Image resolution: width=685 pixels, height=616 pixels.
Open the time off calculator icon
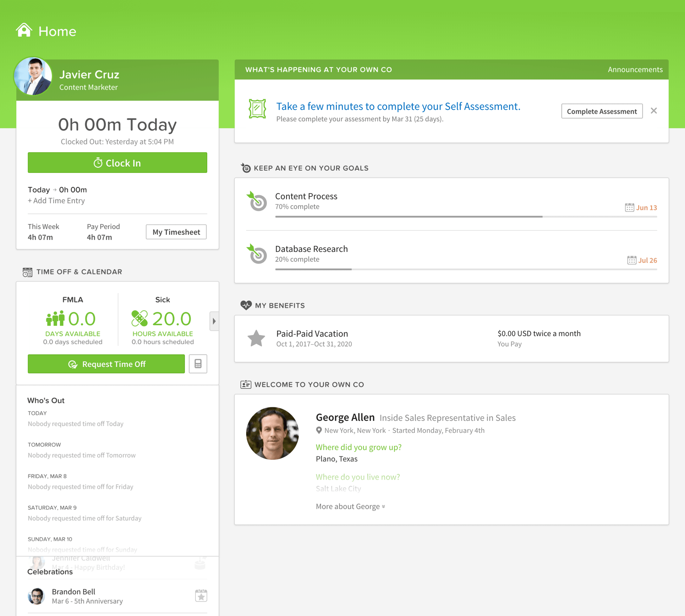198,364
